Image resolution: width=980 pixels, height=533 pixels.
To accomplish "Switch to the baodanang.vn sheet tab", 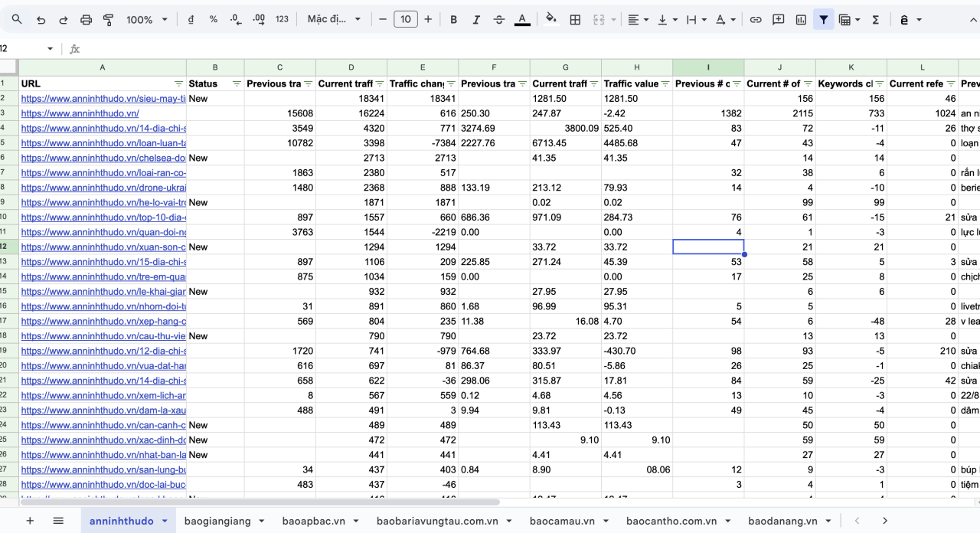I will [782, 521].
